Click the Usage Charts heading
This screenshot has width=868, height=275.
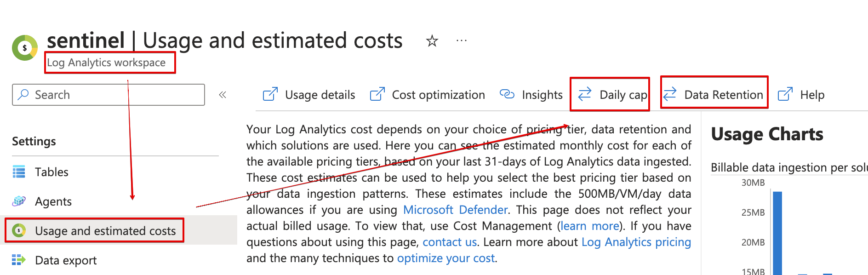point(767,134)
